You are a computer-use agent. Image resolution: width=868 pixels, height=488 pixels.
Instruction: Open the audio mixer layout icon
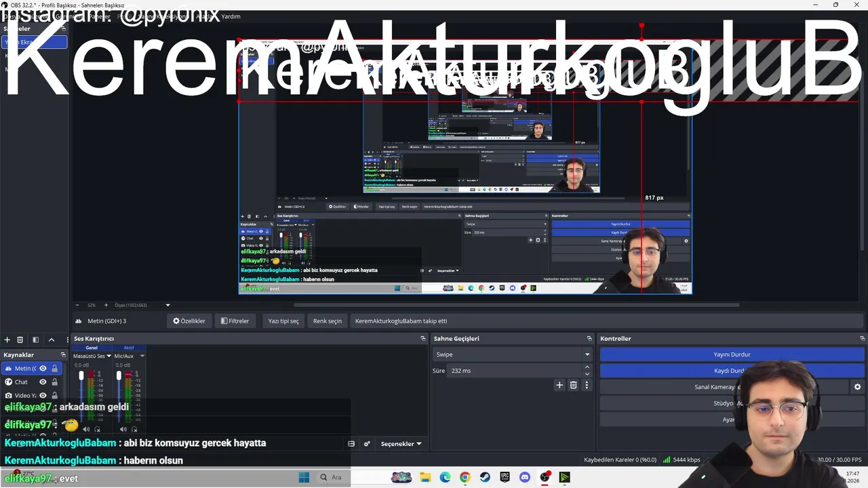pos(351,444)
